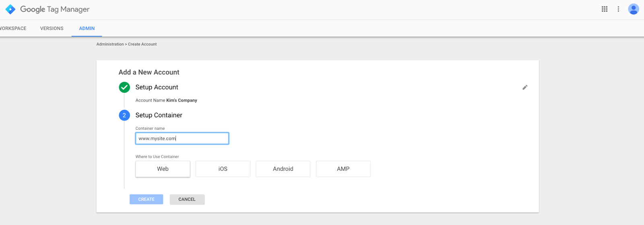The width and height of the screenshot is (644, 225).
Task: Click the Google Tag Manager title text
Action: (55, 9)
